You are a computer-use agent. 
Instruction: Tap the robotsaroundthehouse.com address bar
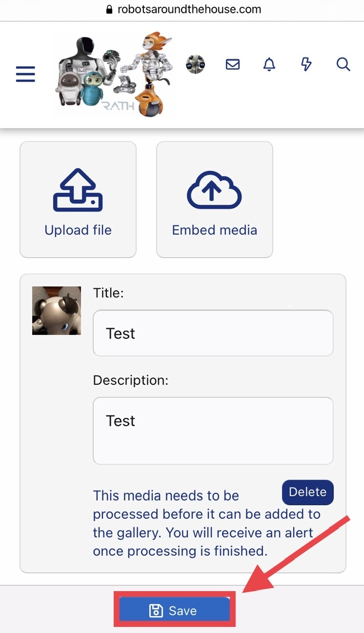(x=188, y=9)
